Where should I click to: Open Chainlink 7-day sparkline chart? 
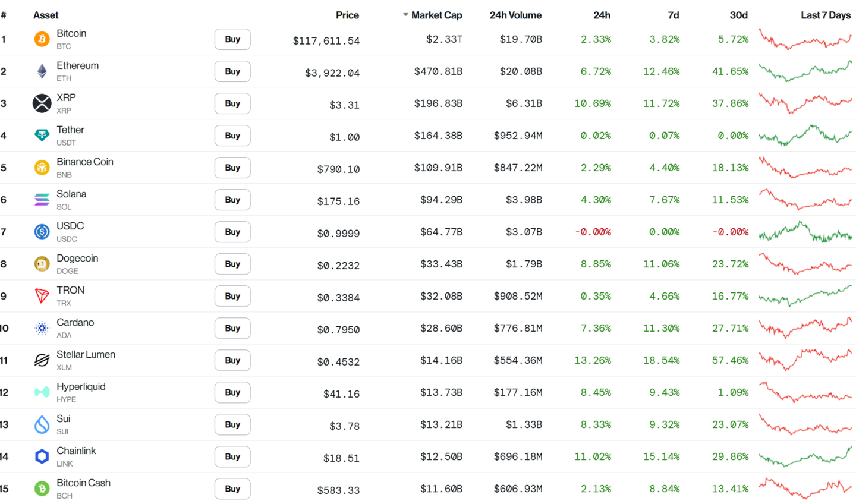[805, 456]
